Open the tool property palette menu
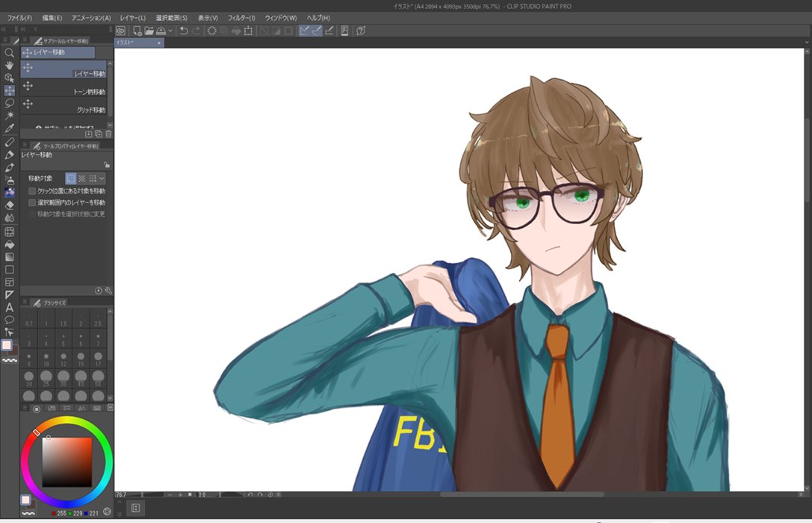 pyautogui.click(x=25, y=146)
